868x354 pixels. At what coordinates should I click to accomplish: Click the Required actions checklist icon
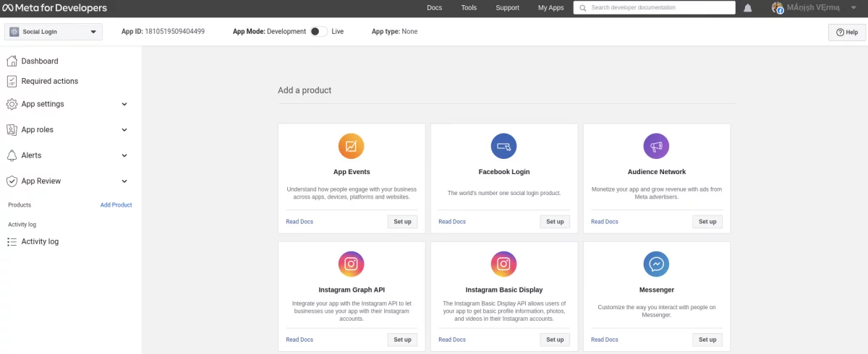pyautogui.click(x=12, y=81)
